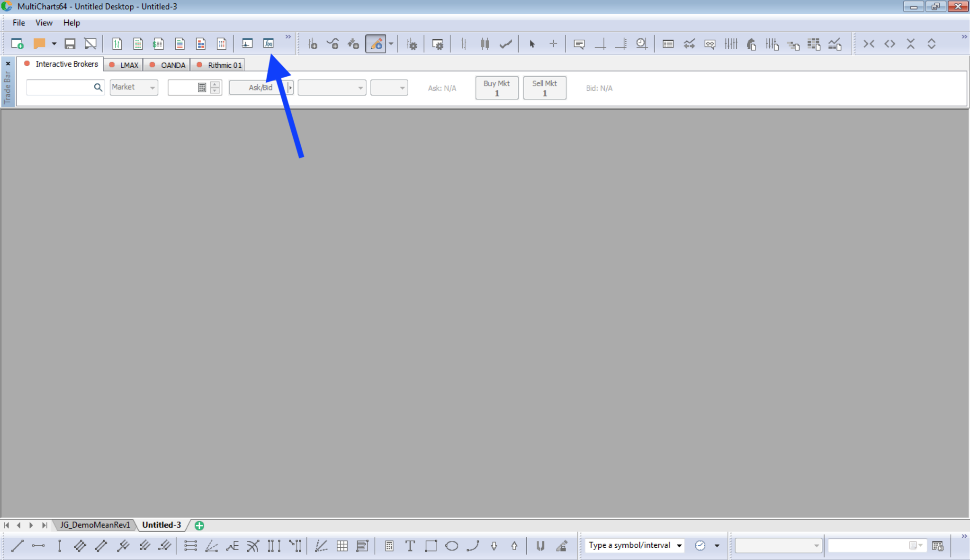Select the Text drawing tool

pyautogui.click(x=410, y=546)
